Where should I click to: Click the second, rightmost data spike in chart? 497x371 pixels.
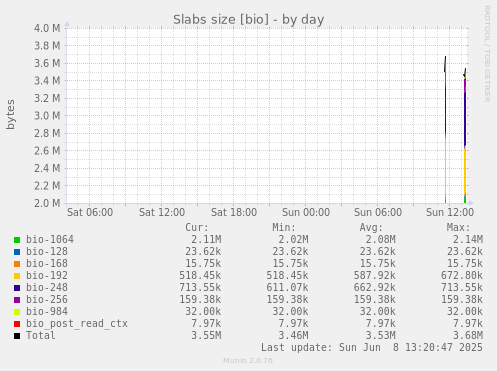[465, 137]
